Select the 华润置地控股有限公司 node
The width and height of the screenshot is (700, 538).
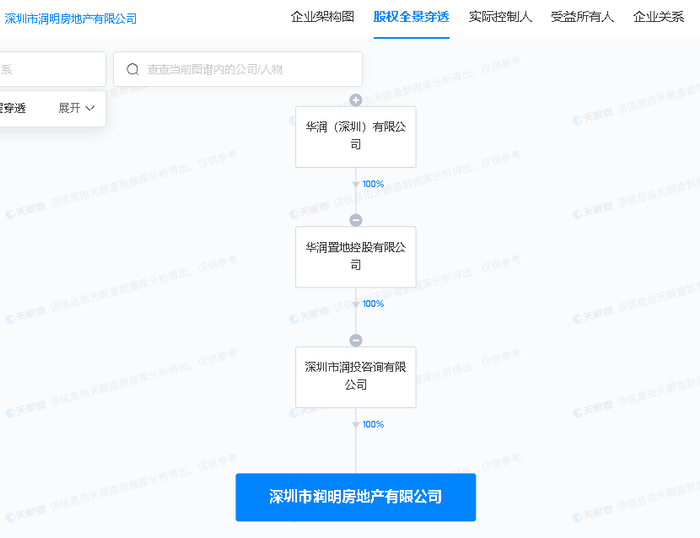355,257
